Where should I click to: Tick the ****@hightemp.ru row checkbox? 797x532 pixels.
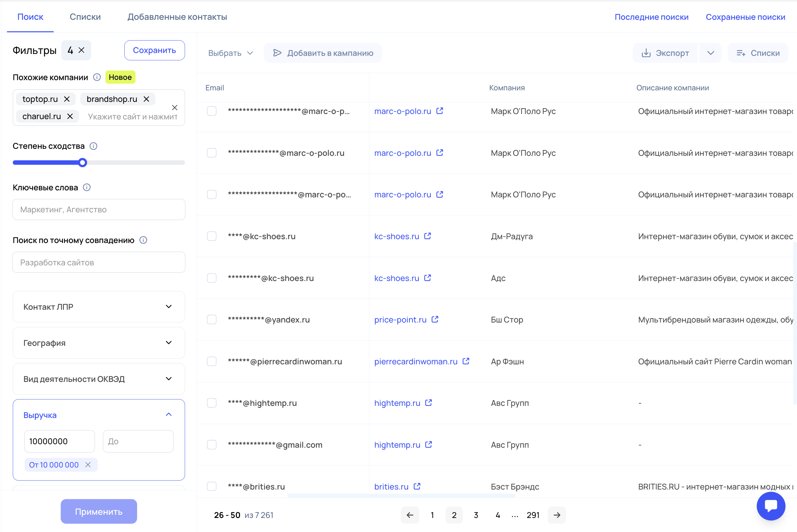212,403
